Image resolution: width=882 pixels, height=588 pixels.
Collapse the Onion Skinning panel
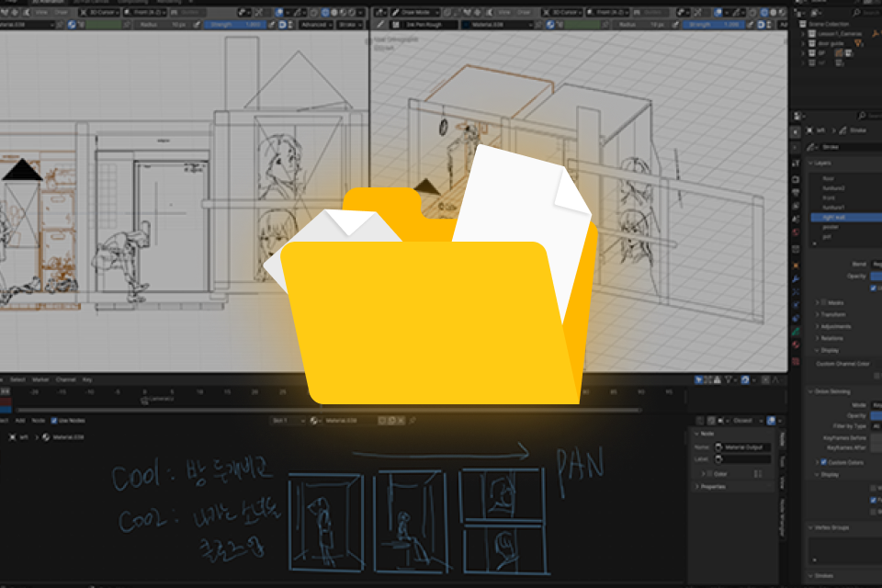[x=810, y=391]
